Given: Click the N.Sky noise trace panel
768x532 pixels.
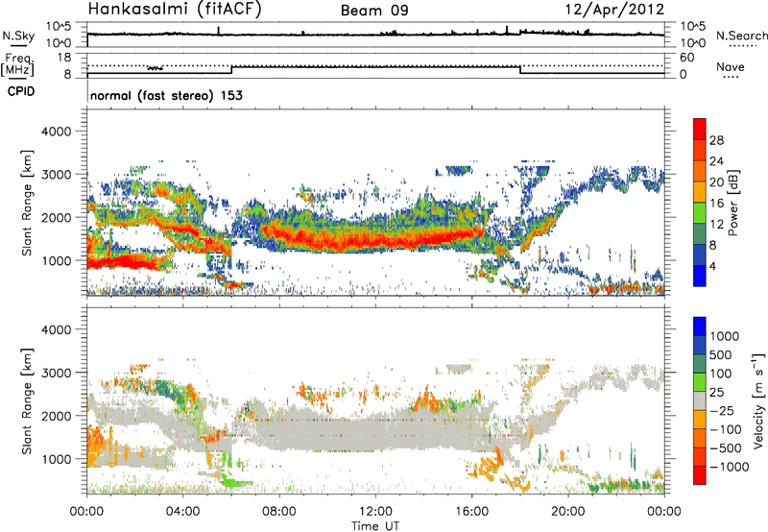Looking at the screenshot, I should [375, 35].
